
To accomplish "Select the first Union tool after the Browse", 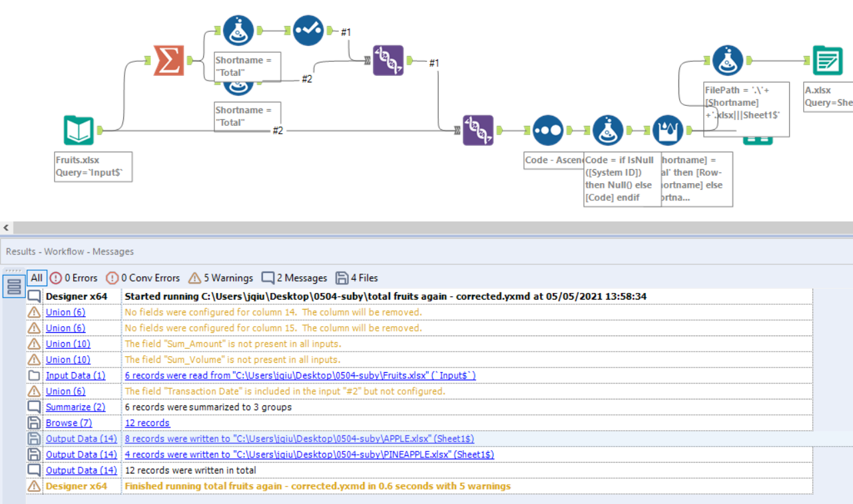I will (x=389, y=61).
